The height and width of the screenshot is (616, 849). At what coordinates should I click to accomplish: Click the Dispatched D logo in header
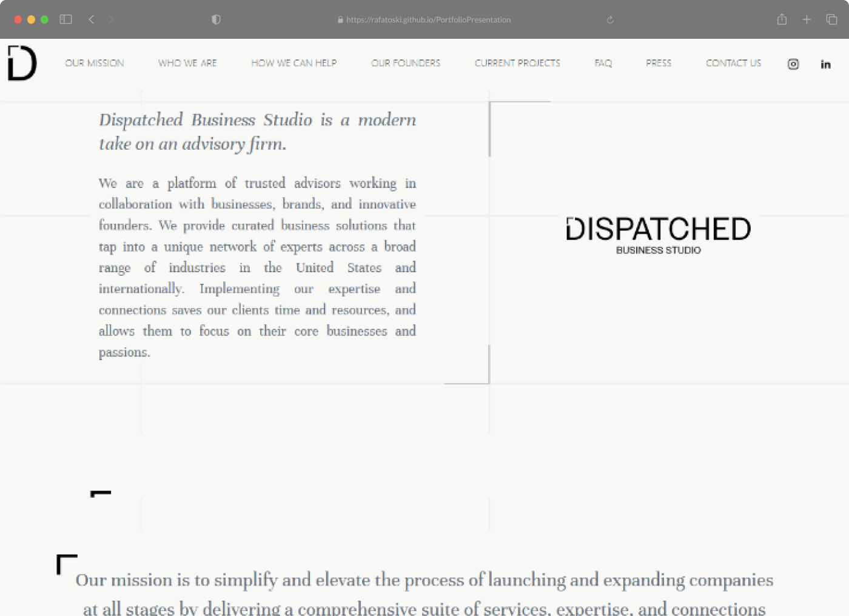(22, 63)
